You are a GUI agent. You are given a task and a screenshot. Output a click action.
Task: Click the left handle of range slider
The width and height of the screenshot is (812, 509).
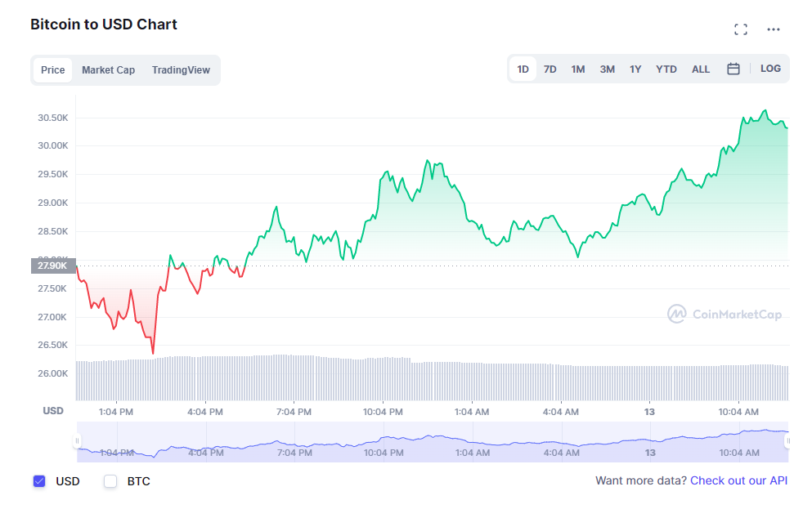pyautogui.click(x=78, y=441)
